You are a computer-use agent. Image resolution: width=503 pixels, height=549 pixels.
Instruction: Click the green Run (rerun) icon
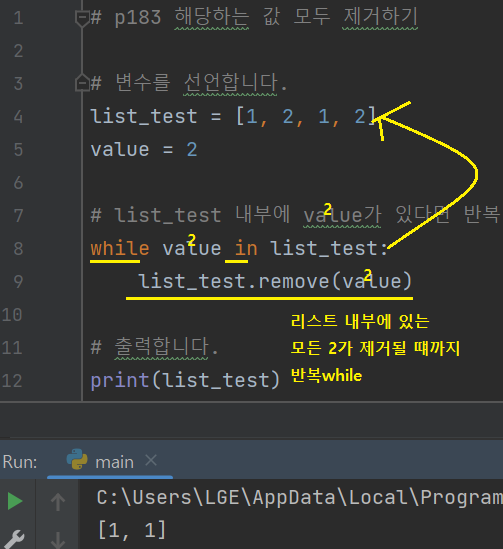[x=15, y=501]
